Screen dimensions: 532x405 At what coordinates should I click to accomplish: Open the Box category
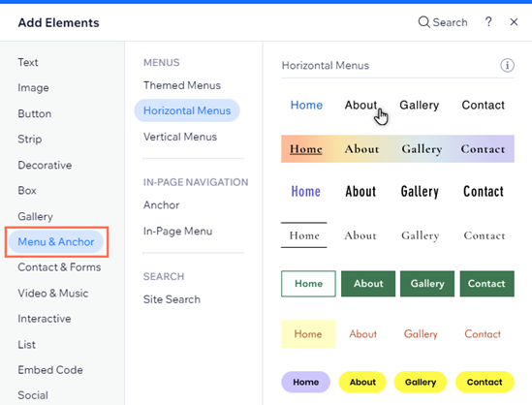(x=27, y=191)
